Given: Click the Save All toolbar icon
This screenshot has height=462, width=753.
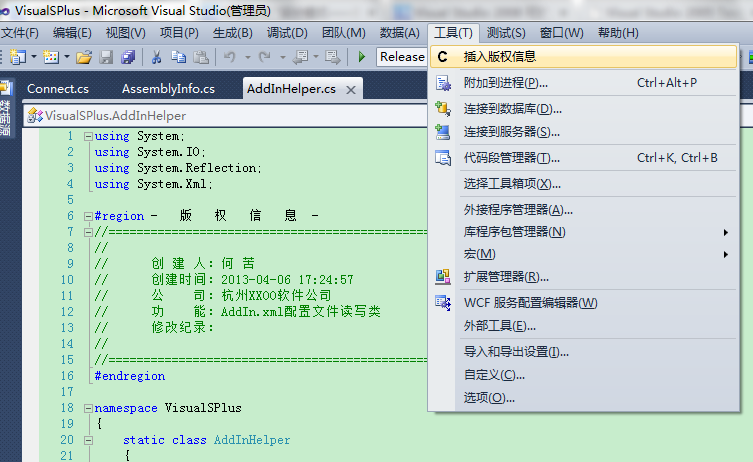Looking at the screenshot, I should coord(128,58).
